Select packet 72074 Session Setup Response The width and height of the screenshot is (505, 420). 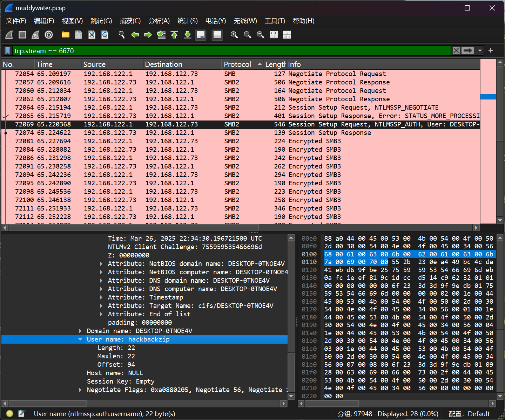point(241,133)
